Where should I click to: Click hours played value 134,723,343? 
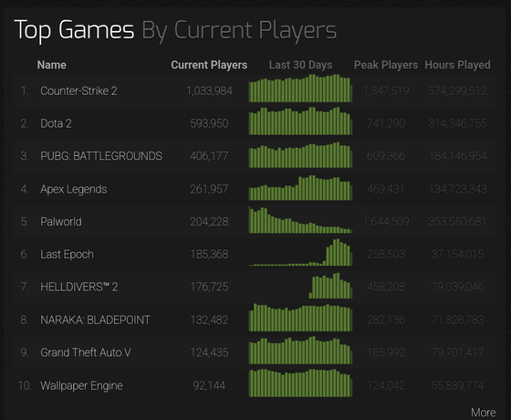[457, 189]
